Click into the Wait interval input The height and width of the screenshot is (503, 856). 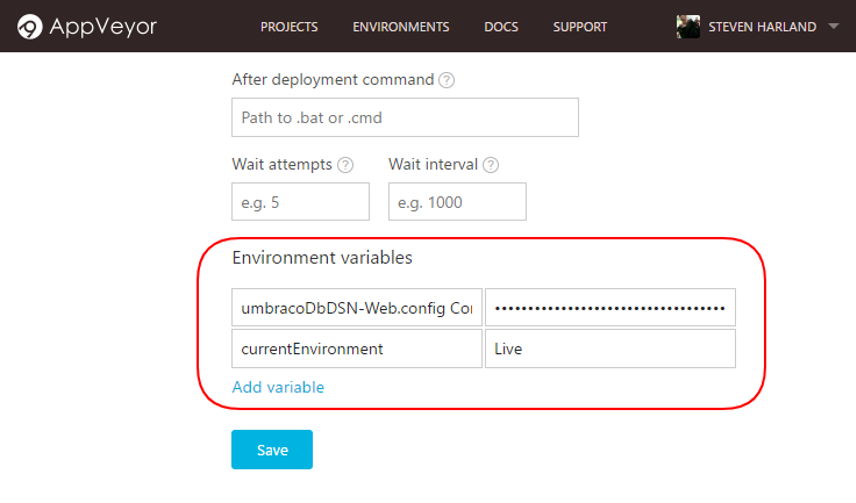click(457, 202)
